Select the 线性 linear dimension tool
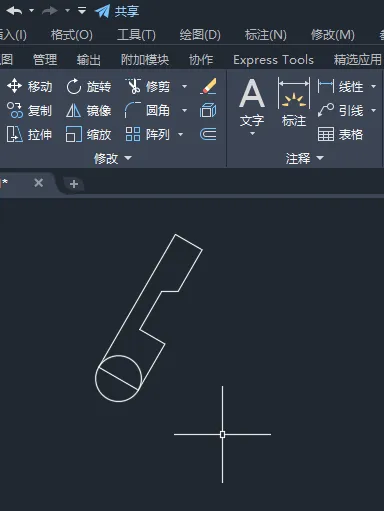384x511 pixels. click(x=340, y=87)
